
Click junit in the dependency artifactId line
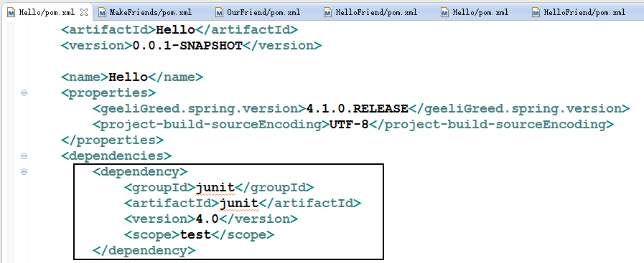(239, 203)
